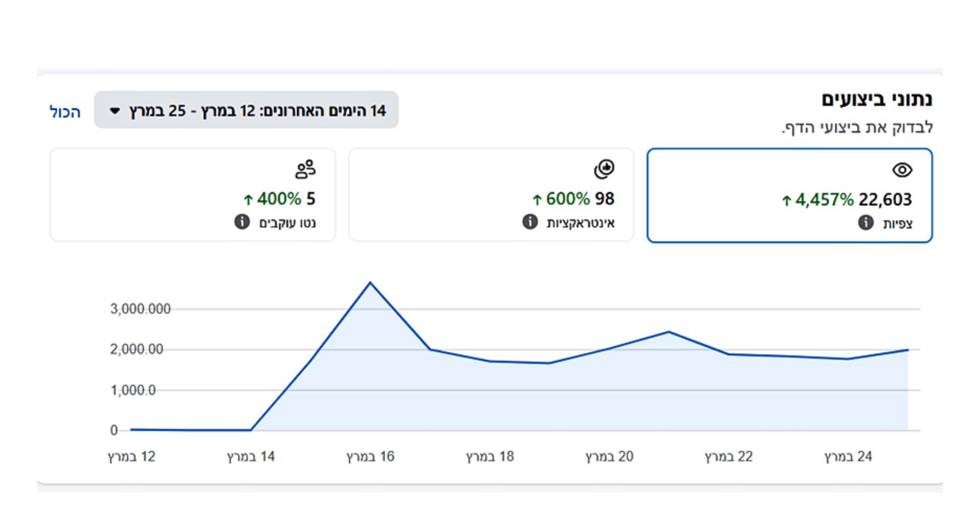Click the interactions thumbs-up icon
The height and width of the screenshot is (529, 980).
(x=604, y=169)
